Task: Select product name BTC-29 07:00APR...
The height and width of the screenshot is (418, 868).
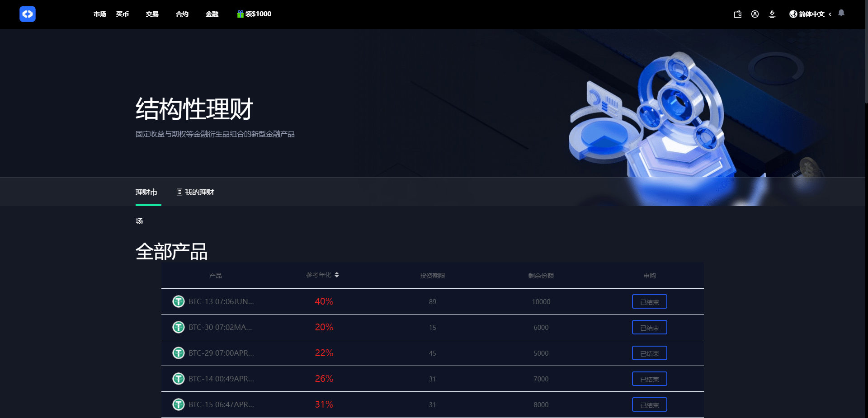Action: click(222, 353)
